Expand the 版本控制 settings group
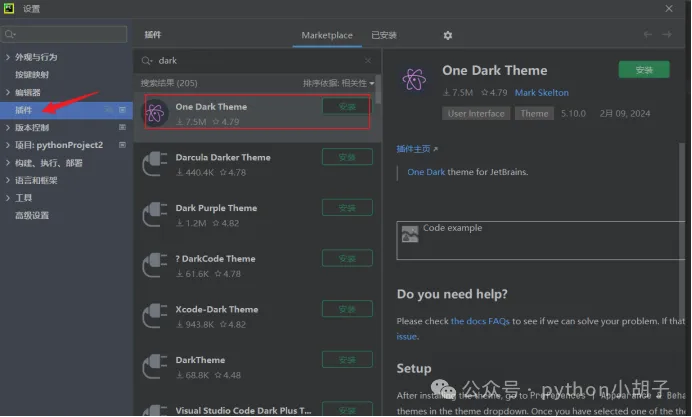 [x=8, y=128]
